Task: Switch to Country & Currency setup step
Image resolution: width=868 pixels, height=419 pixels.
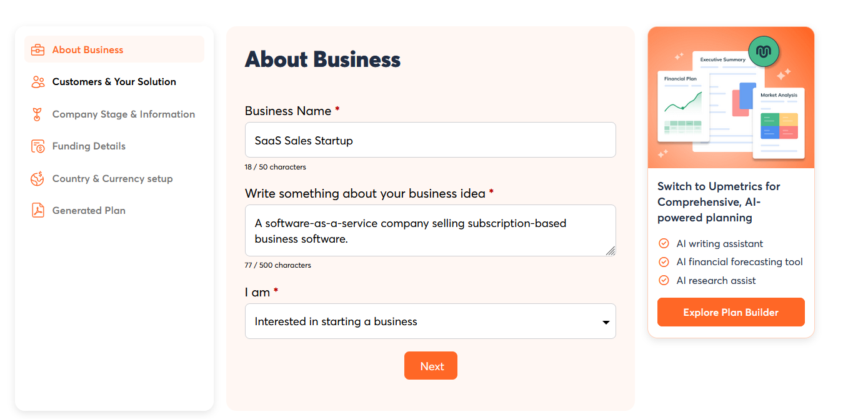Action: point(112,179)
